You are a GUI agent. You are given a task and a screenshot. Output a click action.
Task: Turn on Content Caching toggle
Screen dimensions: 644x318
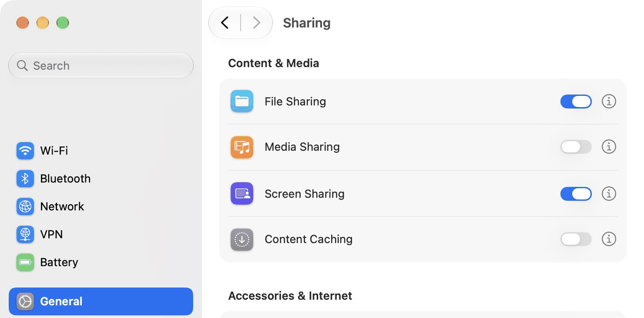(x=576, y=239)
